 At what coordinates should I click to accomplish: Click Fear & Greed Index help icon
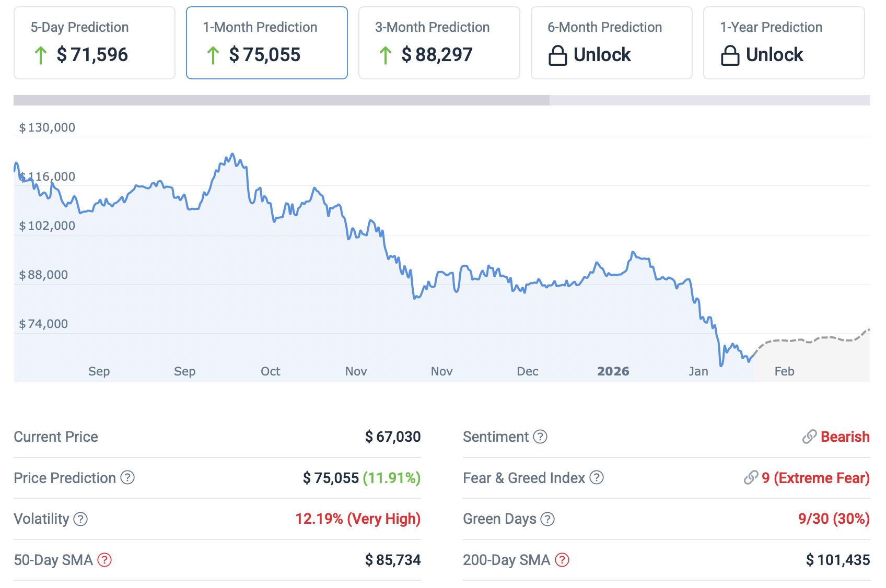point(597,477)
